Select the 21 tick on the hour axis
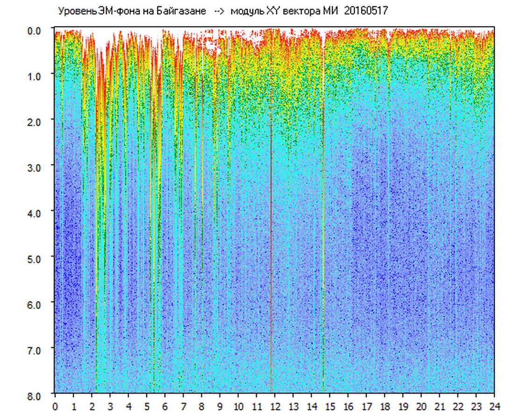 [x=440, y=406]
